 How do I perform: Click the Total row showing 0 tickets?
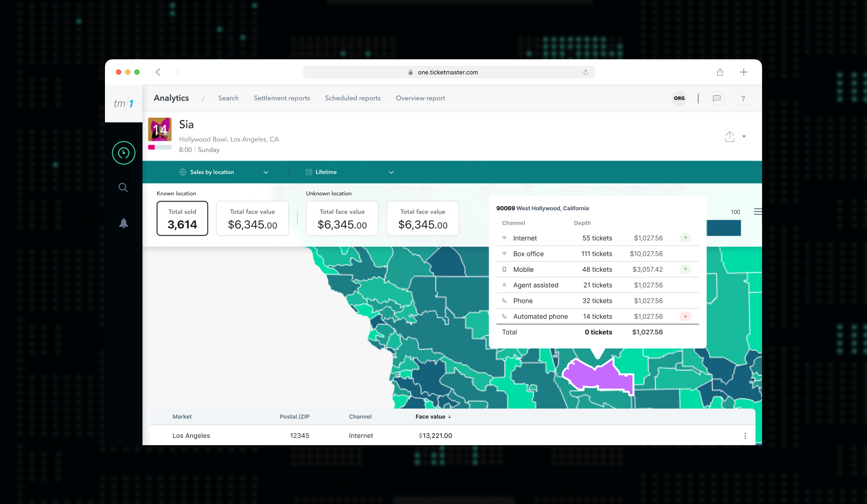pos(597,332)
